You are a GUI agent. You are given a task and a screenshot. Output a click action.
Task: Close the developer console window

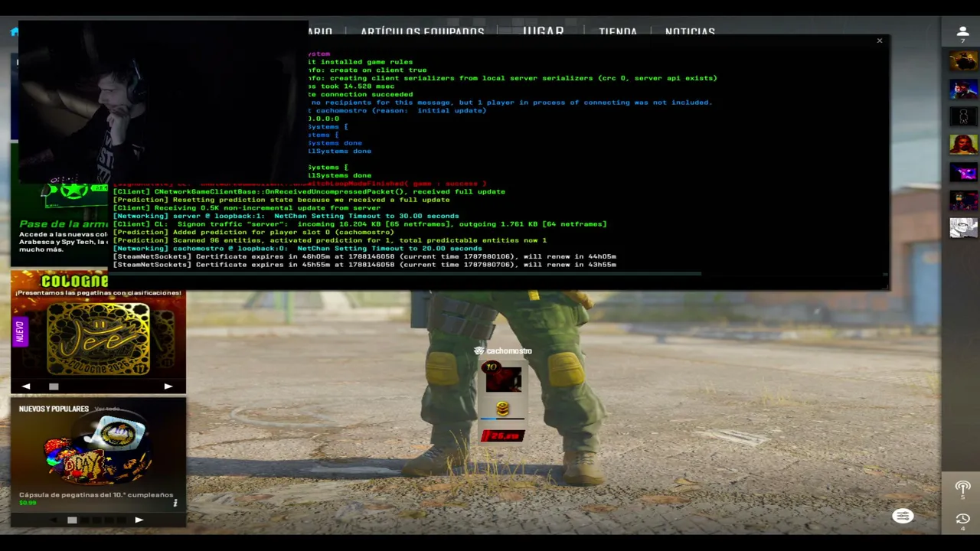pyautogui.click(x=879, y=41)
